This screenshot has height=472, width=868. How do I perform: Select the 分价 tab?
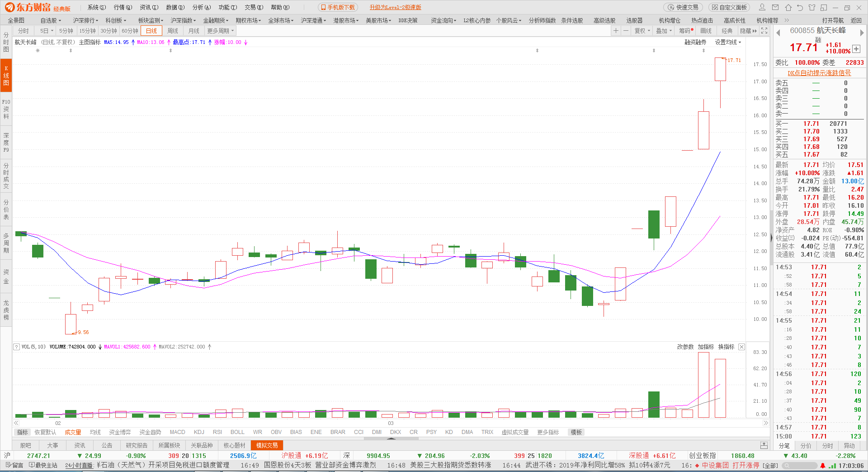(806, 445)
